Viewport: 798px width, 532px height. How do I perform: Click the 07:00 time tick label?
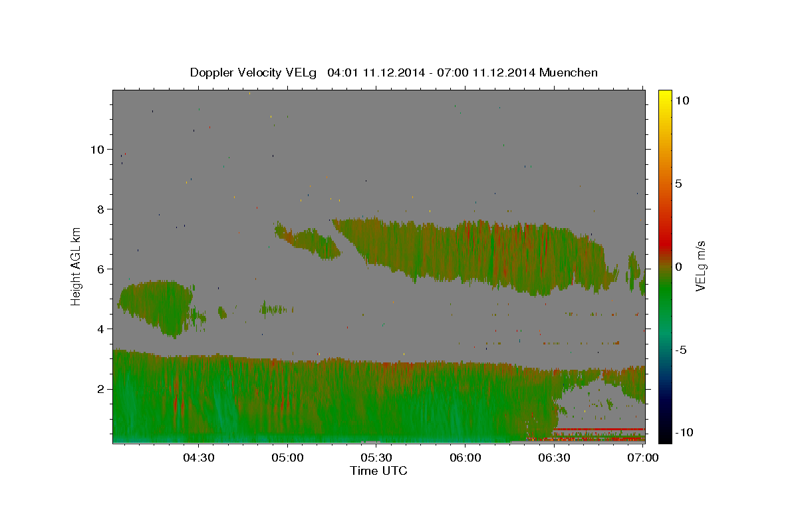click(x=643, y=458)
